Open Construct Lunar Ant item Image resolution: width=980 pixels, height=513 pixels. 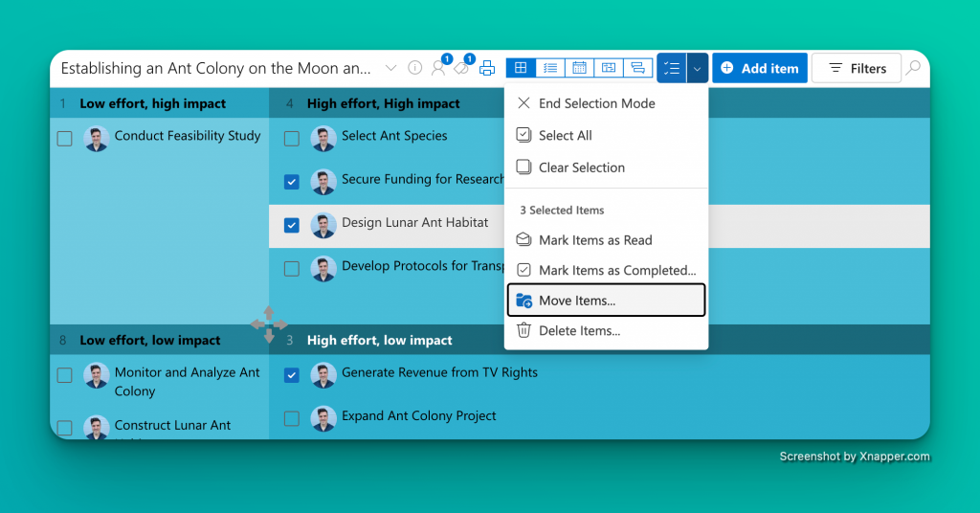[172, 426]
